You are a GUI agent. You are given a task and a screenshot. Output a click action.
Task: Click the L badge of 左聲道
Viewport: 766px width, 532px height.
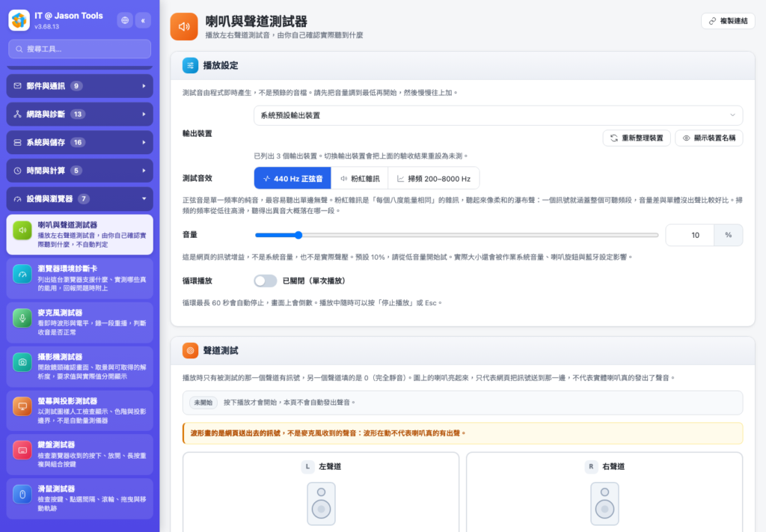[x=307, y=467]
